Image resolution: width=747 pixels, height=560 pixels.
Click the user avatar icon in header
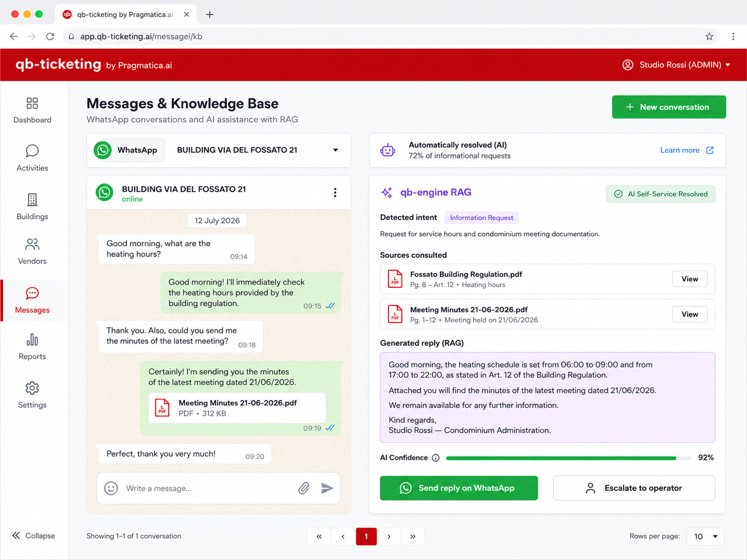point(628,64)
